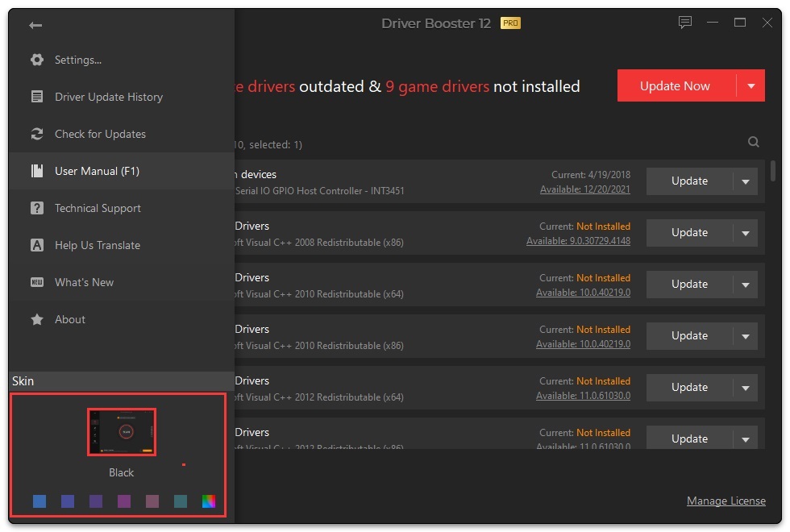Maximize the Driver Booster window

coord(740,23)
